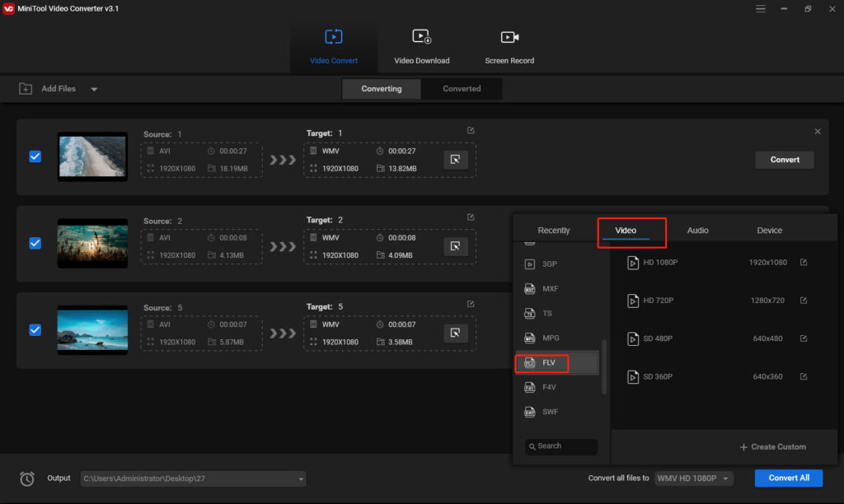Select the sunset grass thumbnail of Source 2
The image size is (844, 504).
click(92, 243)
